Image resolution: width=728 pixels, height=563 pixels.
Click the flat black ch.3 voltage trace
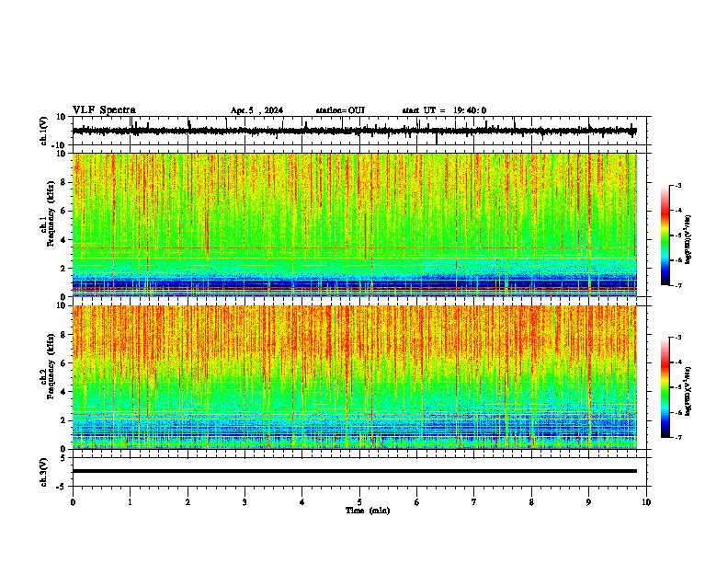pyautogui.click(x=355, y=471)
